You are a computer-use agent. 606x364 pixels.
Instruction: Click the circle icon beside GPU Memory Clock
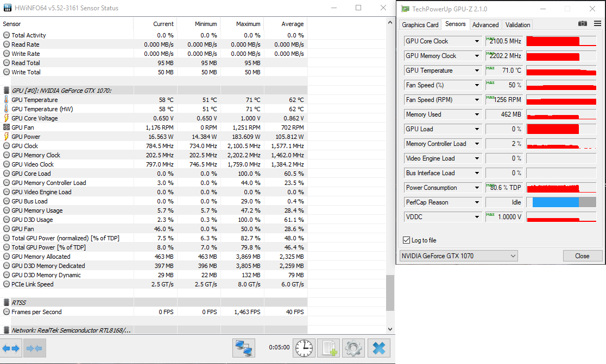(6, 155)
